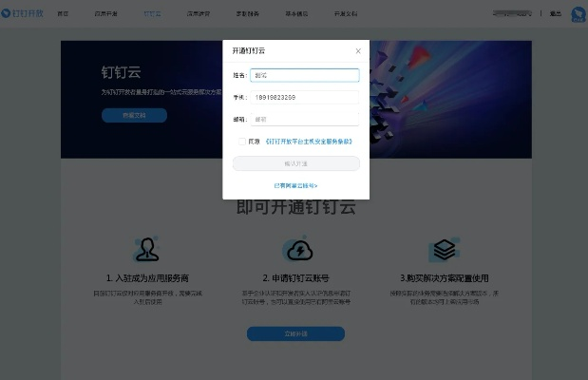The width and height of the screenshot is (588, 380).
Task: Click the 手机 phone number field
Action: click(304, 97)
